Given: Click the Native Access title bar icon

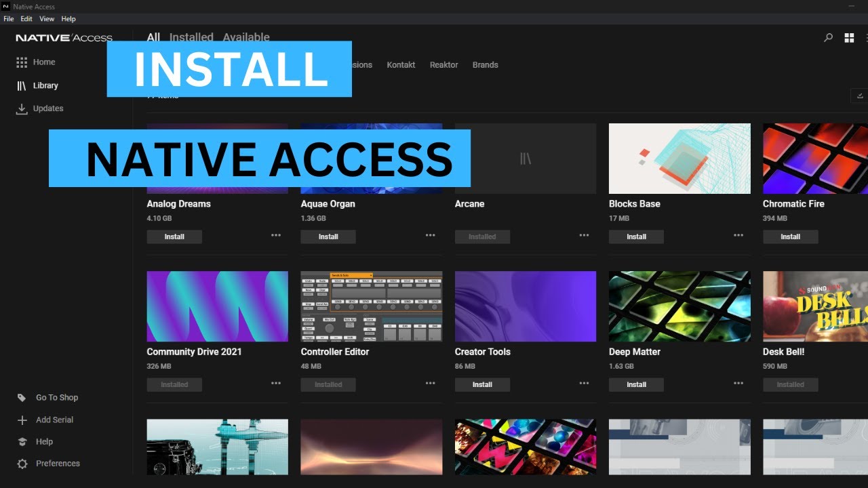Looking at the screenshot, I should coord(6,5).
